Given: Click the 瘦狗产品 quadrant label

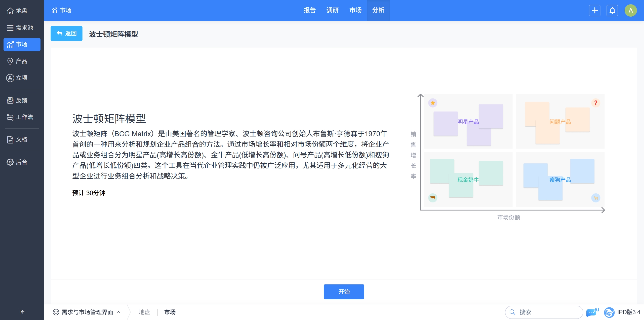Looking at the screenshot, I should coord(560,180).
